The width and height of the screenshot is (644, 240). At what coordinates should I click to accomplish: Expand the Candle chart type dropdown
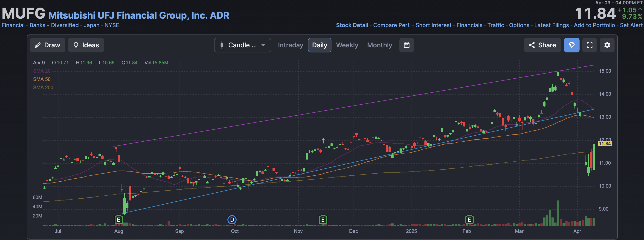point(242,45)
